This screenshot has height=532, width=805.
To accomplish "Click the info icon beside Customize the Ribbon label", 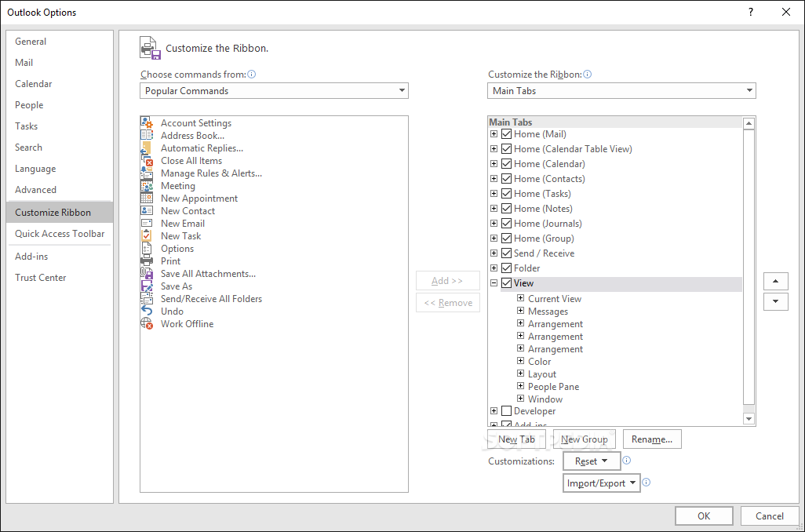I will (x=588, y=74).
